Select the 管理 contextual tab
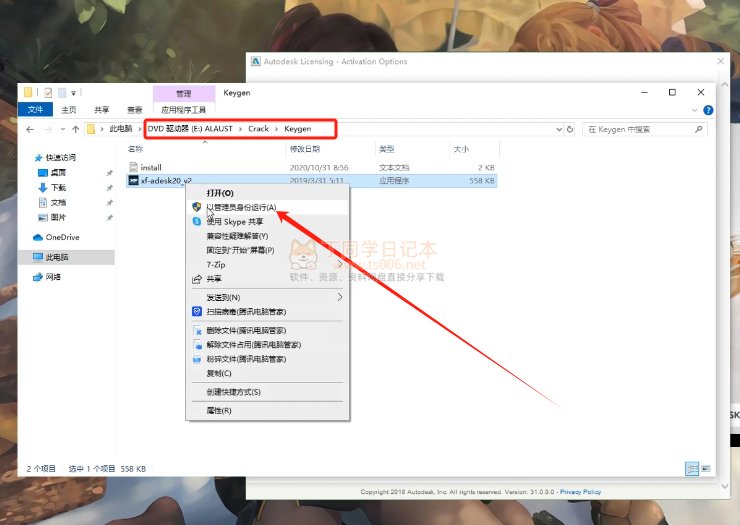 click(x=184, y=93)
